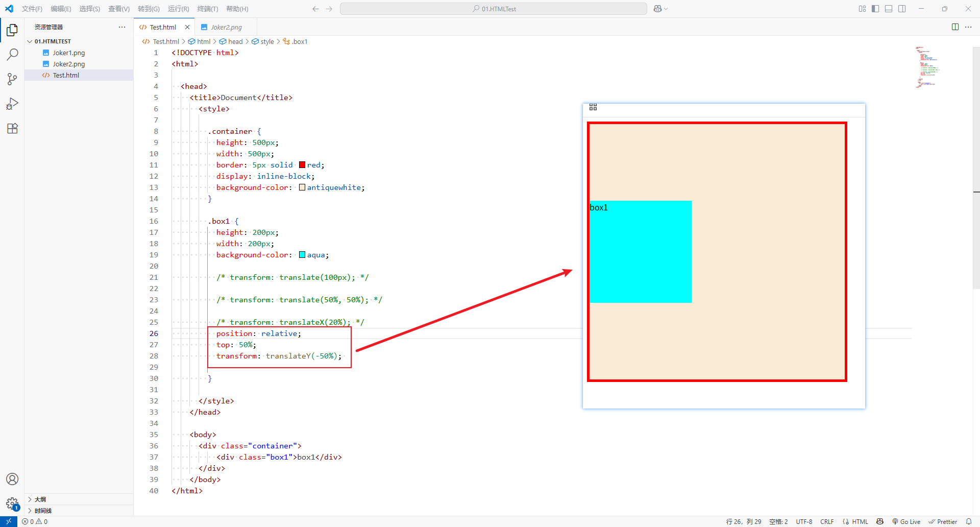Screen dimensions: 980x527
Task: Open the Extensions view
Action: point(12,128)
